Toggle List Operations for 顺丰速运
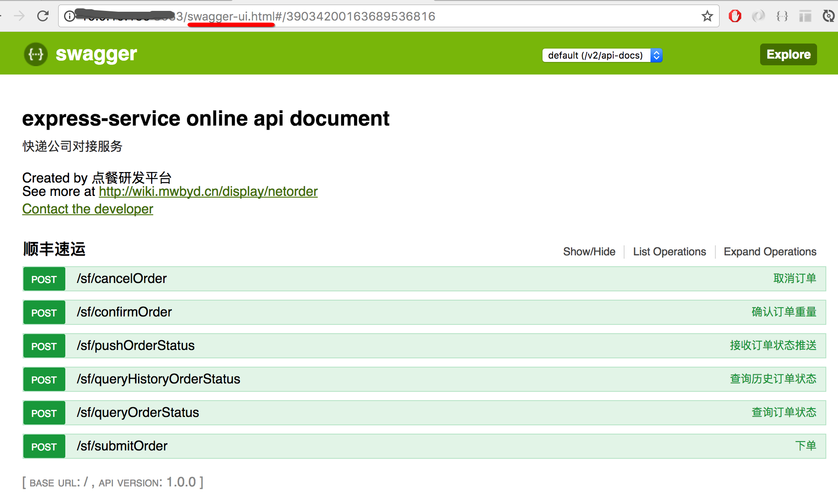The height and width of the screenshot is (504, 838). (669, 252)
